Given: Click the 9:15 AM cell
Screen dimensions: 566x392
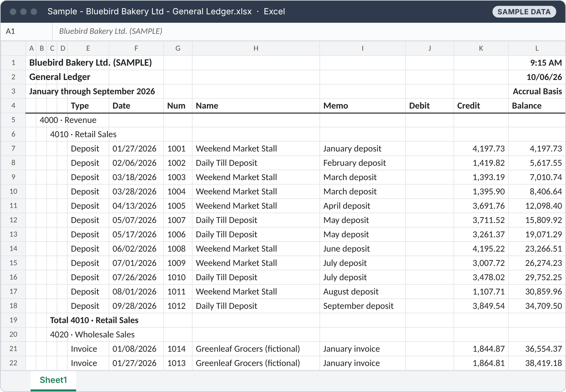Looking at the screenshot, I should (x=537, y=63).
